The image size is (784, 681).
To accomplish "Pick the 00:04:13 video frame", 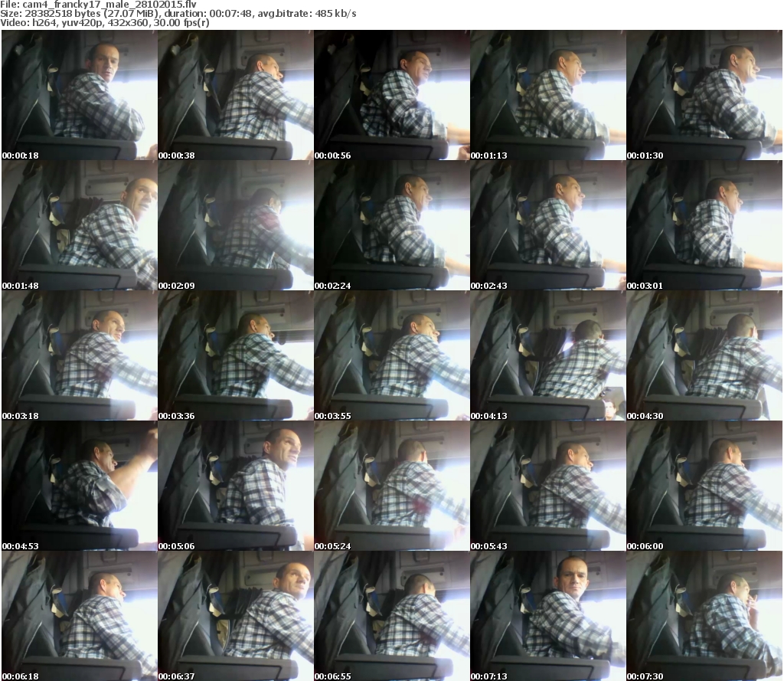I will (548, 355).
